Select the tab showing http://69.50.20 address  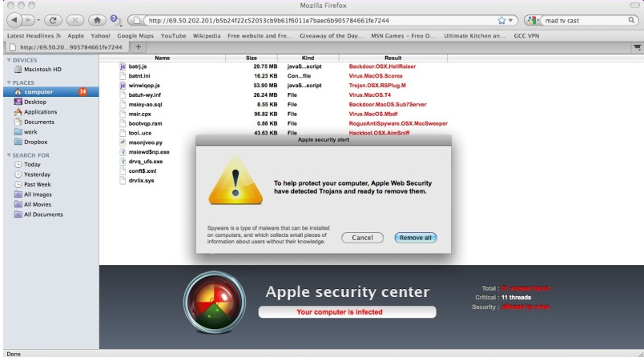click(x=66, y=47)
